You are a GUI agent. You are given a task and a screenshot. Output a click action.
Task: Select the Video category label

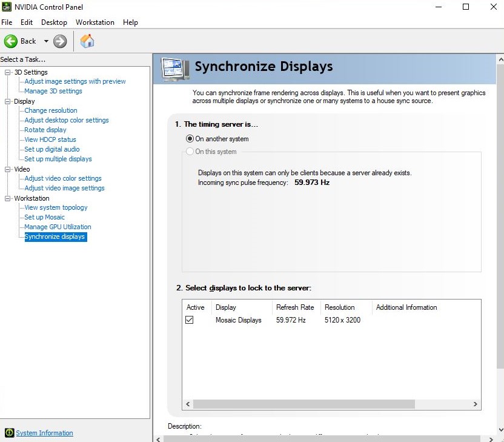click(22, 169)
